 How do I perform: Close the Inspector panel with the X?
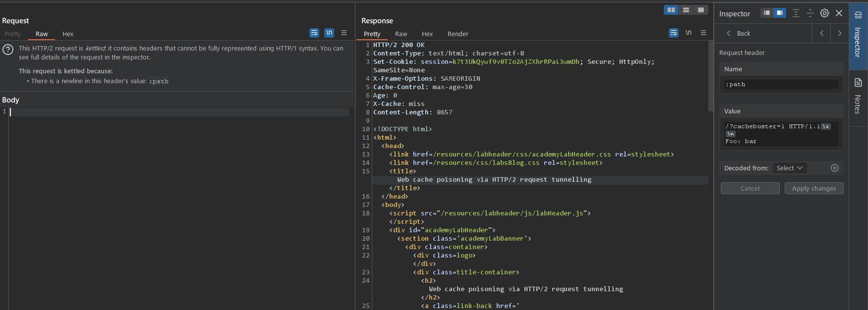839,13
